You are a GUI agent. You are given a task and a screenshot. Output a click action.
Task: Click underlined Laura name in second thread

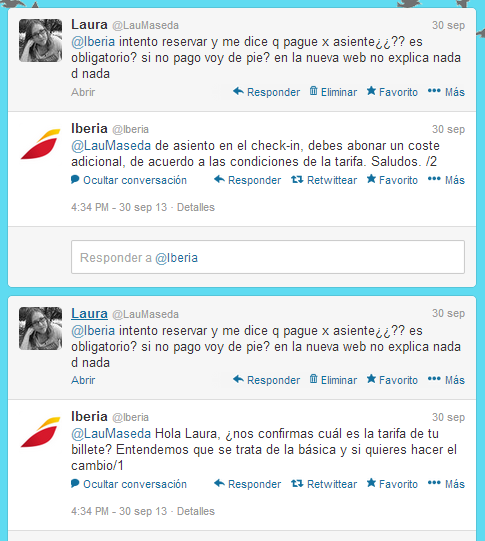pyautogui.click(x=89, y=313)
